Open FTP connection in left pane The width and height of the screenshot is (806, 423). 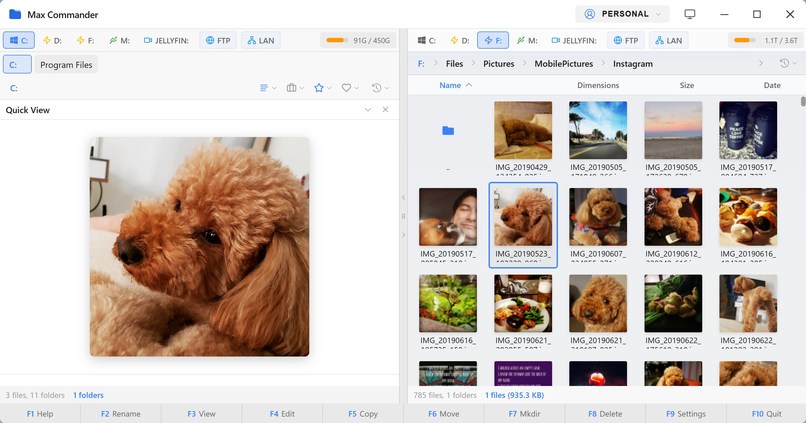218,40
